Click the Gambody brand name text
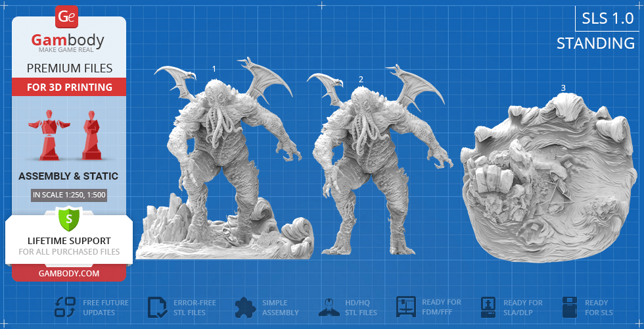Screen dimensions: 644x329 pos(68,40)
